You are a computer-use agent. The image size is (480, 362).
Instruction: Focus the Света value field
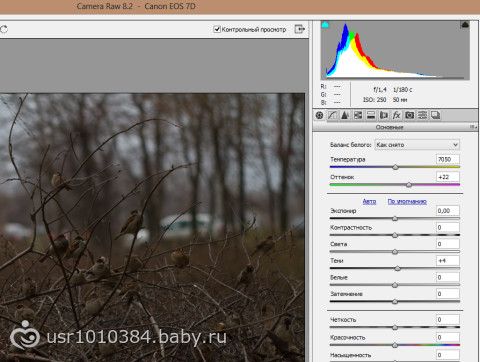pyautogui.click(x=448, y=244)
